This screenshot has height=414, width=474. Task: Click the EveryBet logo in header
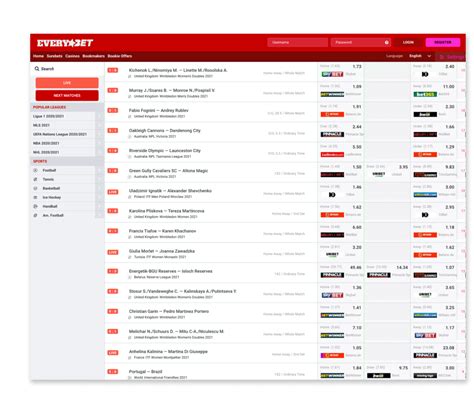coord(65,43)
